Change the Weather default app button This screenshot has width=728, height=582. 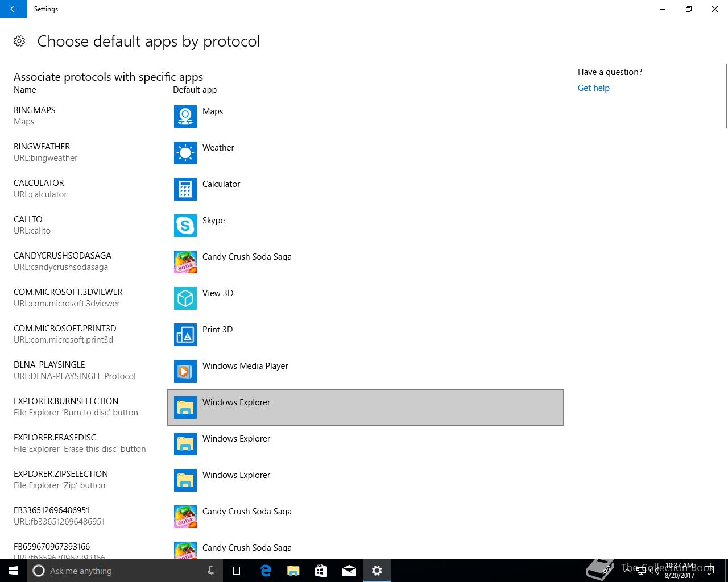pyautogui.click(x=366, y=153)
